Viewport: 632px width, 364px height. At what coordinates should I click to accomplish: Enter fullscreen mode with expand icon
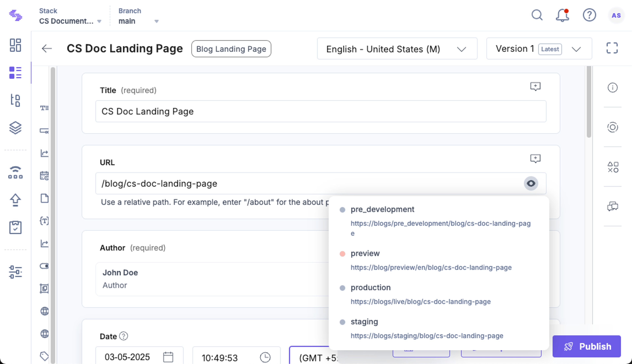[x=612, y=48]
